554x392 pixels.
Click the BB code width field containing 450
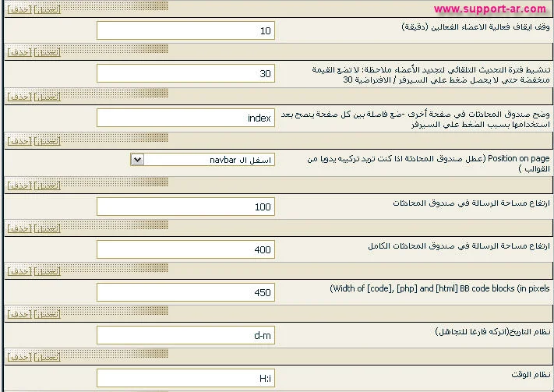click(185, 292)
